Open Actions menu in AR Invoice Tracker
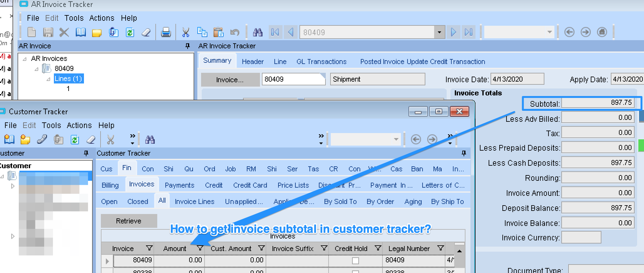This screenshot has height=273, width=644. pos(102,18)
